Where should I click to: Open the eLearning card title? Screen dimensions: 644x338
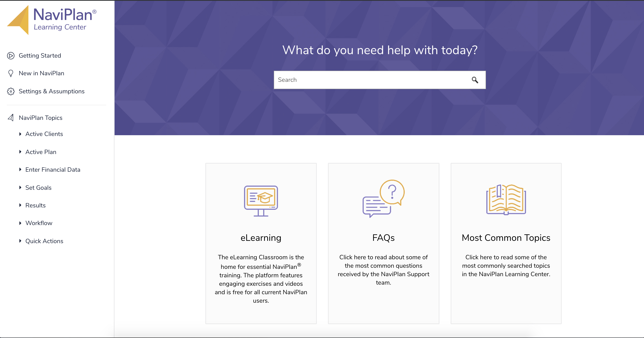coord(261,238)
